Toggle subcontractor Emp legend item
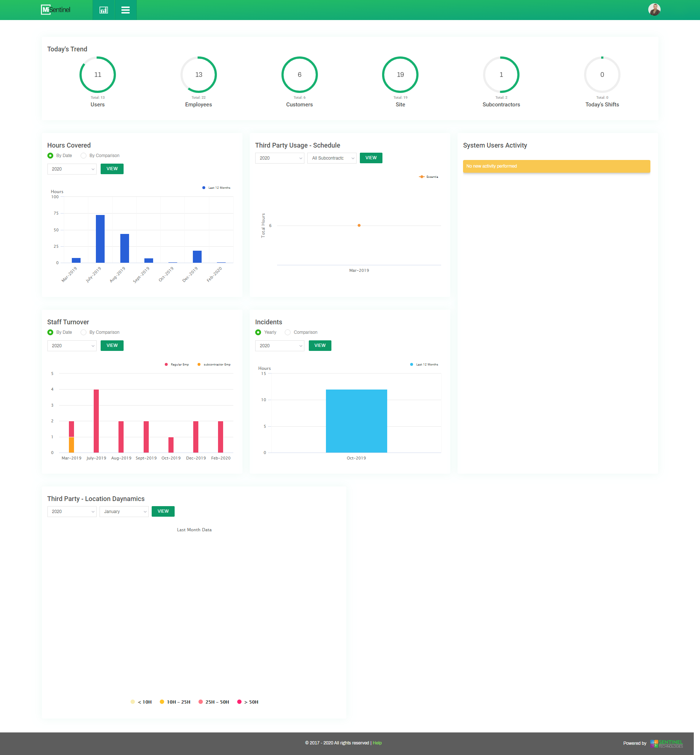Image resolution: width=700 pixels, height=755 pixels. [214, 365]
